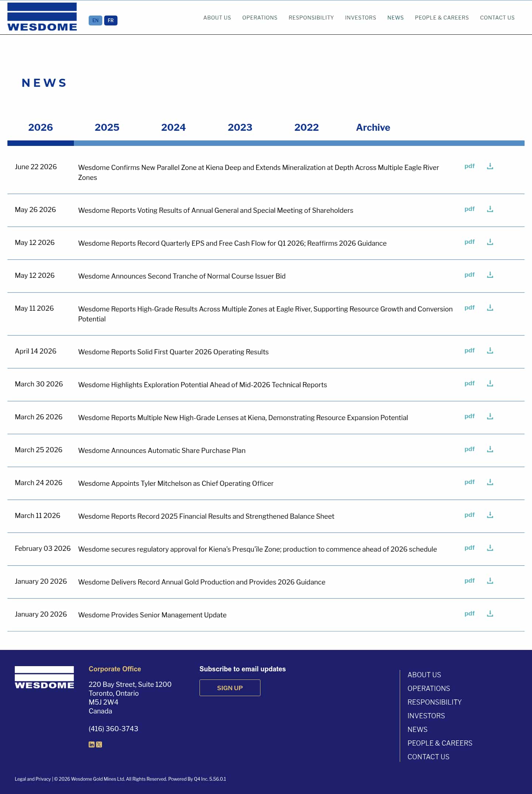
Task: Download the May 11 2026 Eagle River release
Action: pos(490,308)
